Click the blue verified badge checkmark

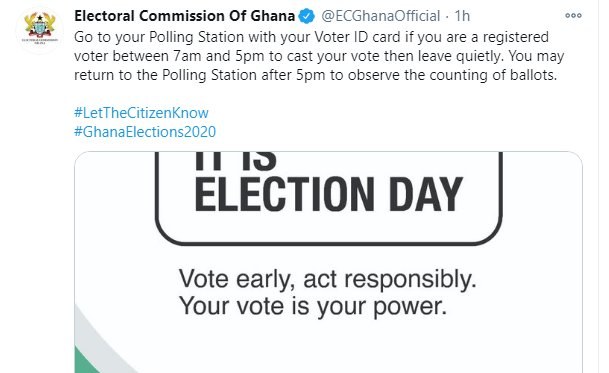point(307,16)
